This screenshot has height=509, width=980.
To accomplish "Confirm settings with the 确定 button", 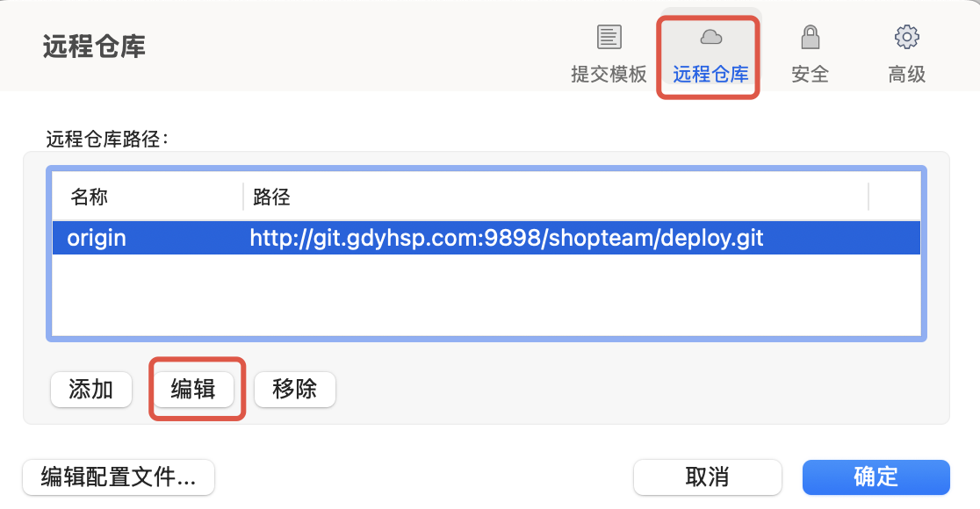I will (876, 477).
